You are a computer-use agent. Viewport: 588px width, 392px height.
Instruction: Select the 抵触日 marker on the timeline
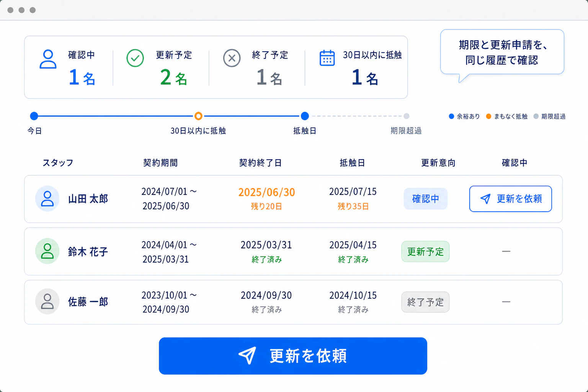tap(305, 116)
